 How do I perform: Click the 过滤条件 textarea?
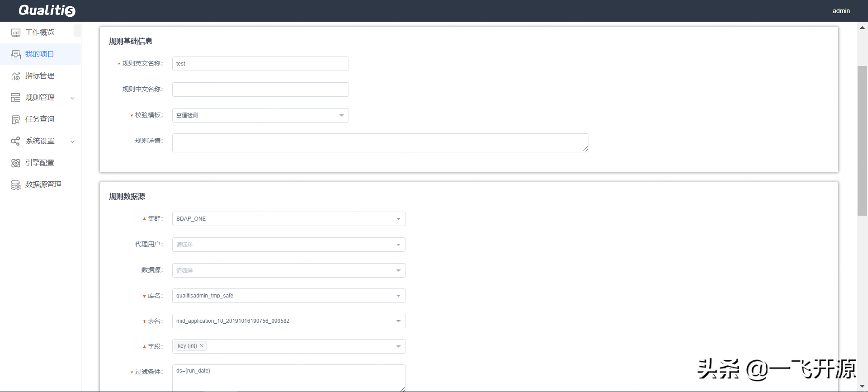pos(289,378)
